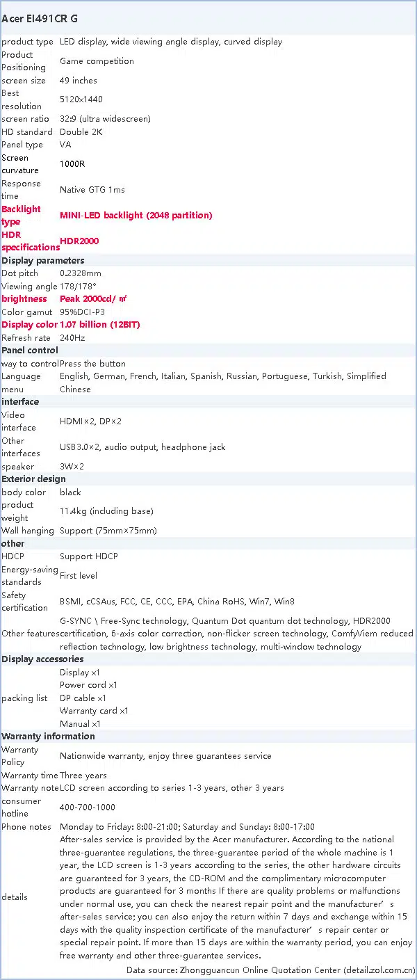This screenshot has height=980, width=417.
Task: Click 'MINI-LED backlight (2048 partition)' text
Action: (136, 216)
